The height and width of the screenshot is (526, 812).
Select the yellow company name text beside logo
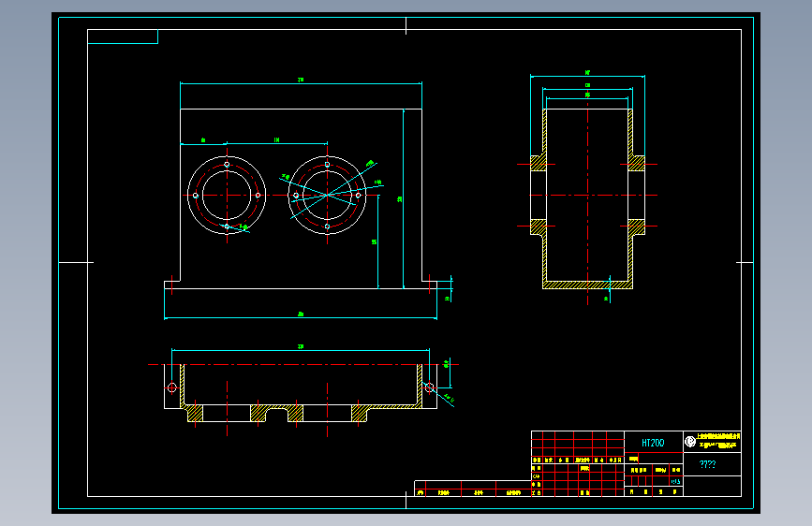(718, 441)
